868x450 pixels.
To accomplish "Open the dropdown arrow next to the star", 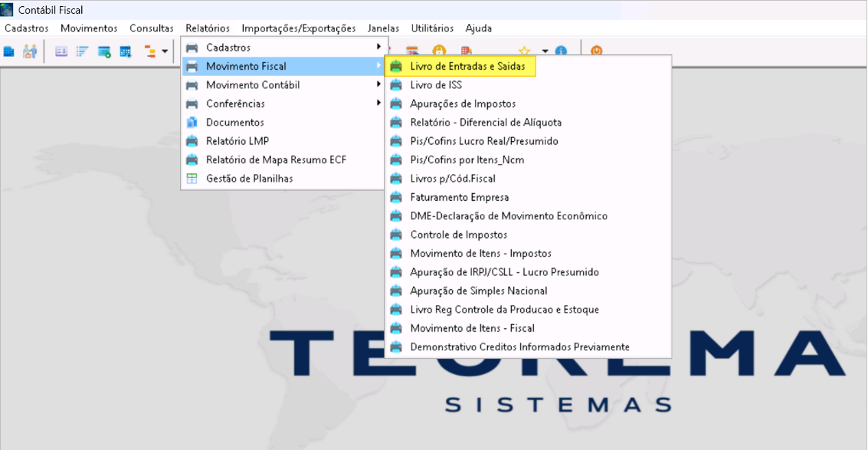I will [x=545, y=51].
